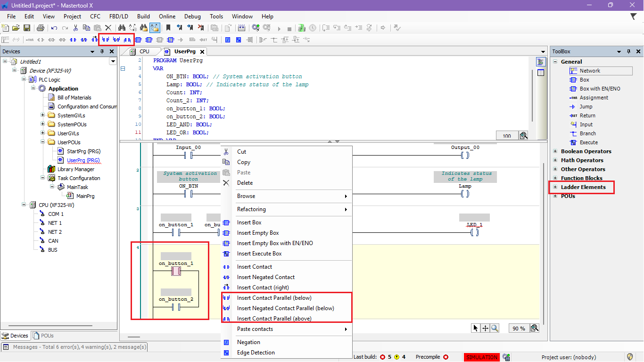Click the 90 % zoom level field
The width and height of the screenshot is (644, 362).
pos(519,328)
